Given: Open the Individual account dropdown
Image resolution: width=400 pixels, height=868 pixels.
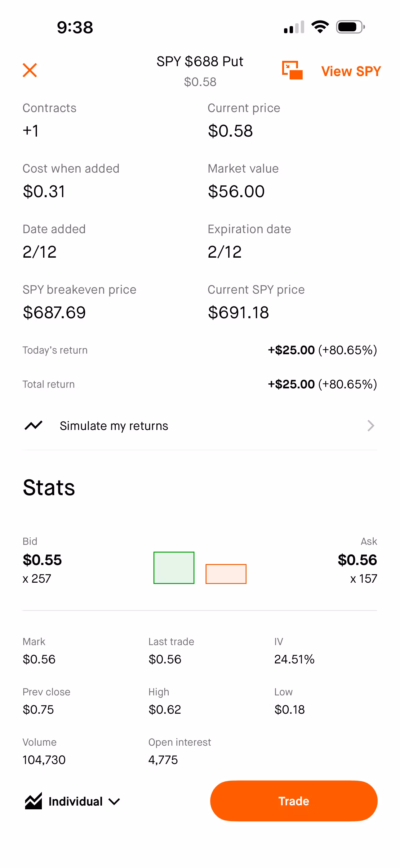Looking at the screenshot, I should pyautogui.click(x=75, y=801).
